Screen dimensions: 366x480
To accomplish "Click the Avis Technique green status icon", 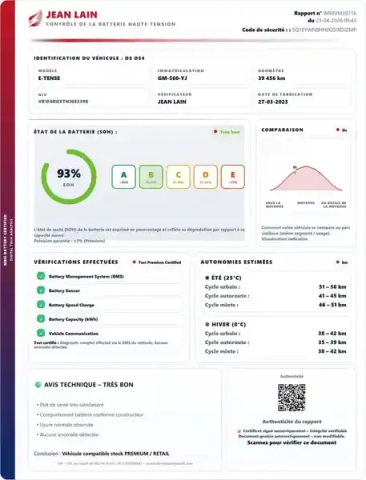I will click(38, 385).
